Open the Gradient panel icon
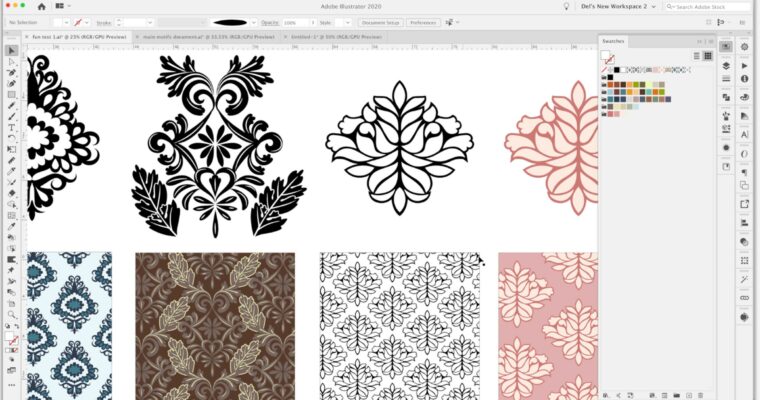Screen dimensions: 760x400 click(744, 116)
